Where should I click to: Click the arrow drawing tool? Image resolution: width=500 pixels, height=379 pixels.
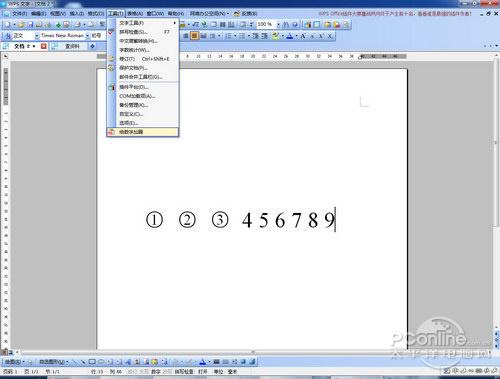83,362
